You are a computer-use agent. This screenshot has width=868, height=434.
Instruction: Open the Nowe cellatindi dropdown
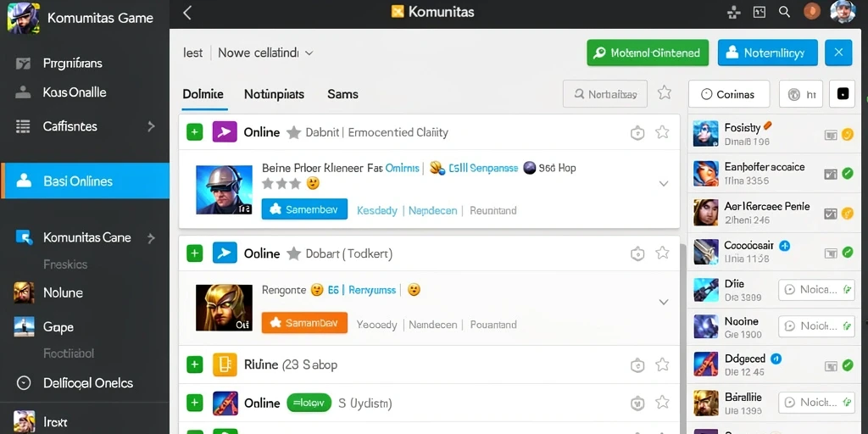(x=265, y=53)
